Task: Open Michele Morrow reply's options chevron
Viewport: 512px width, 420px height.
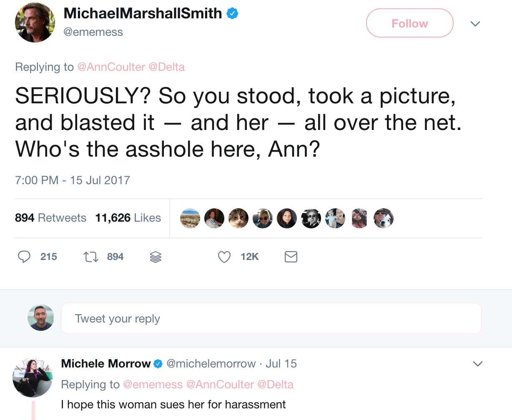Action: click(478, 364)
